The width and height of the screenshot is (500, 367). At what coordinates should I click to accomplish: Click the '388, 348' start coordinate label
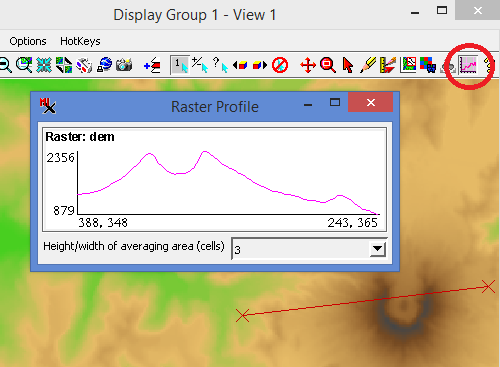click(x=103, y=223)
